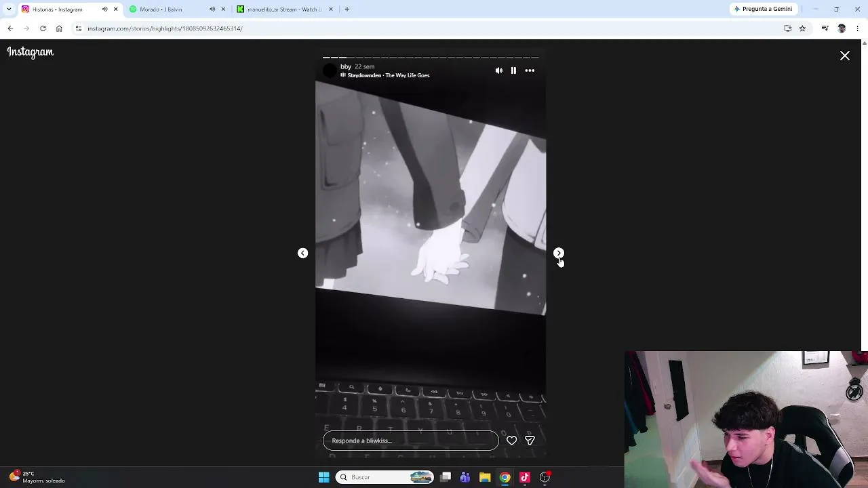Share the story via the send icon
The image size is (868, 488).
530,441
